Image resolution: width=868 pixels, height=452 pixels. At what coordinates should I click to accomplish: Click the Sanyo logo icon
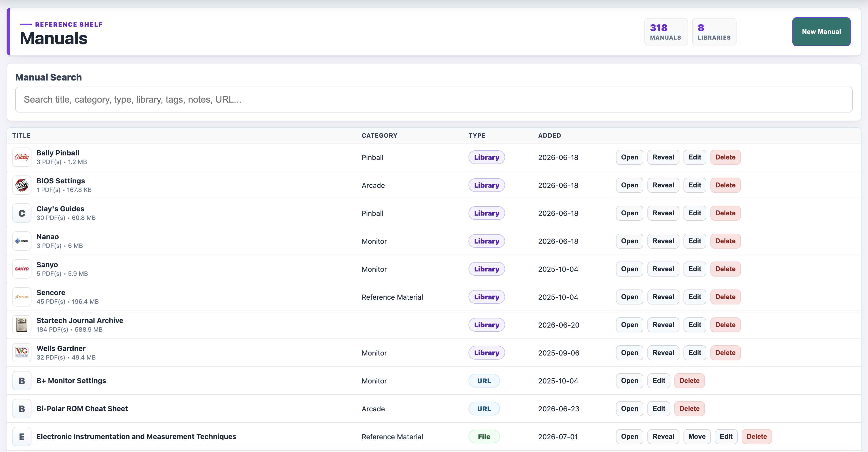(22, 269)
